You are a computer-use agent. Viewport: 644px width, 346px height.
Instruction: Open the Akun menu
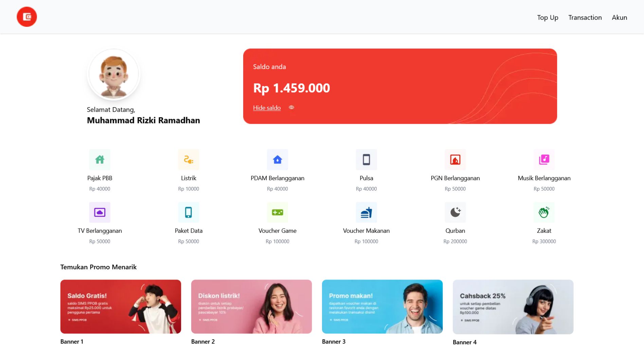[620, 17]
